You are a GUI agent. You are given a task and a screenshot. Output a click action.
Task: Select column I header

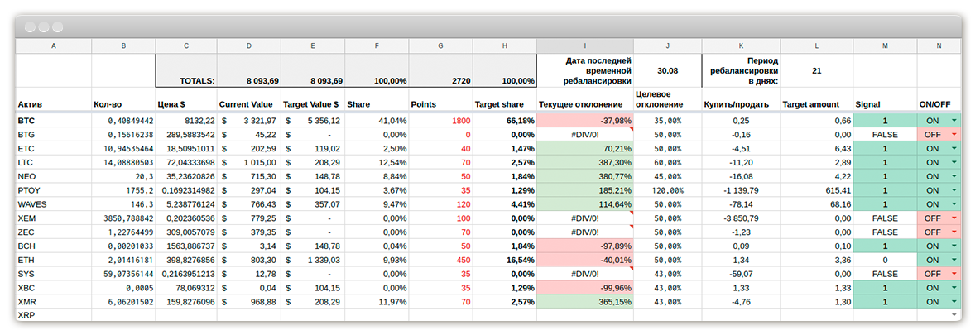pyautogui.click(x=585, y=46)
